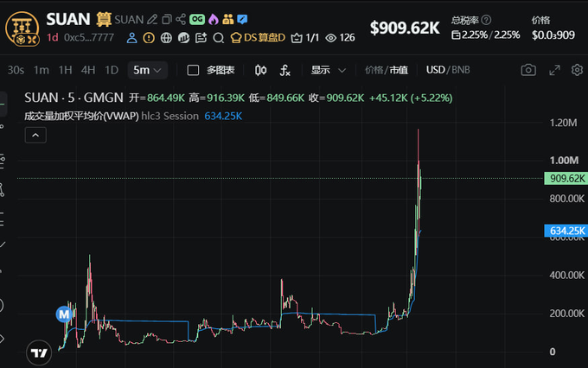This screenshot has width=588, height=368.
Task: Click contract address 0xc5...7777
Action: [89, 38]
